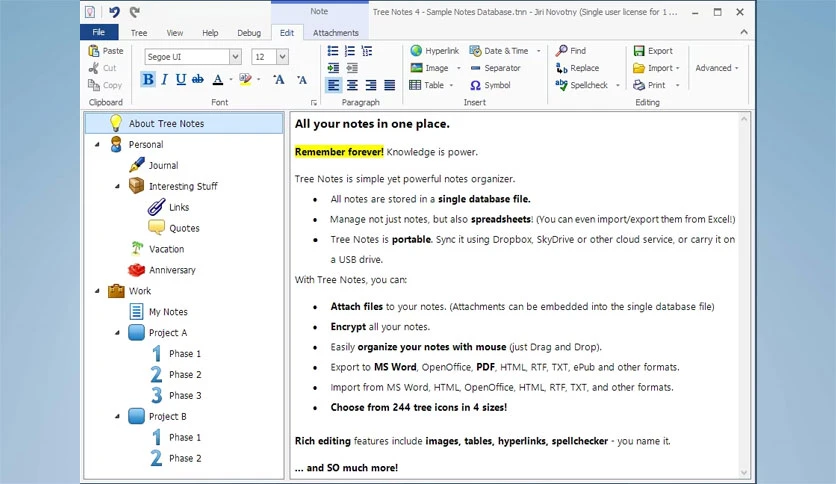Click the Redo arrow in title bar
The height and width of the screenshot is (484, 836).
[x=134, y=12]
